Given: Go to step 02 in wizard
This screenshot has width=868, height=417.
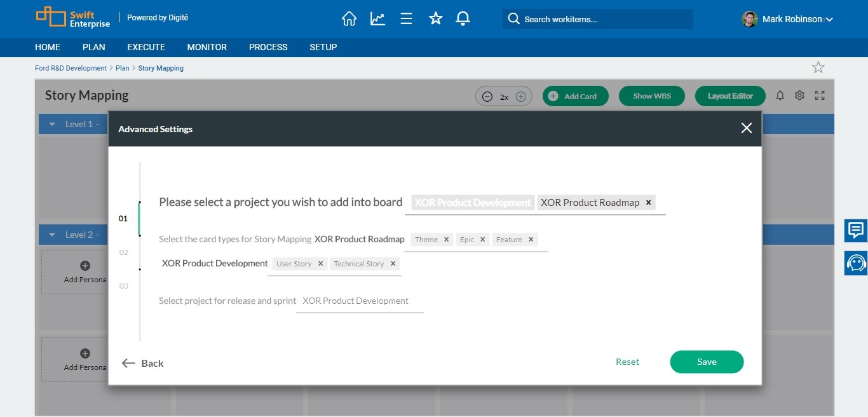Looking at the screenshot, I should click(x=124, y=252).
